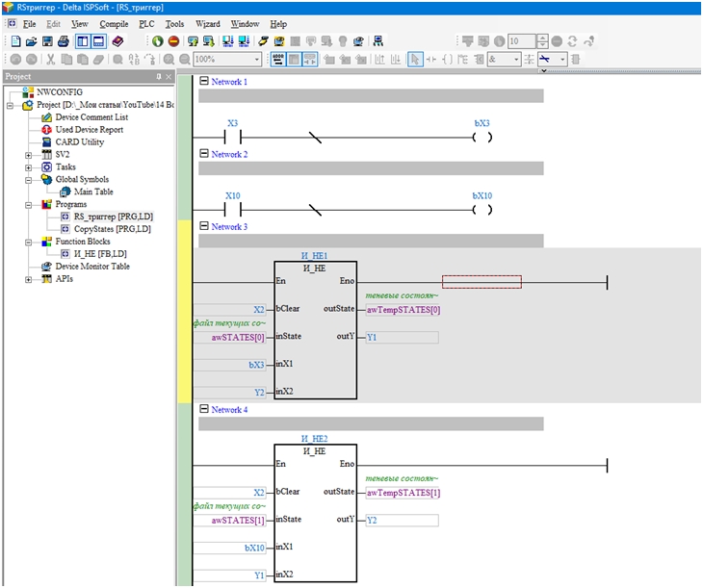Toggle the project workspace panel view button
This screenshot has width=703, height=588.
click(x=83, y=41)
